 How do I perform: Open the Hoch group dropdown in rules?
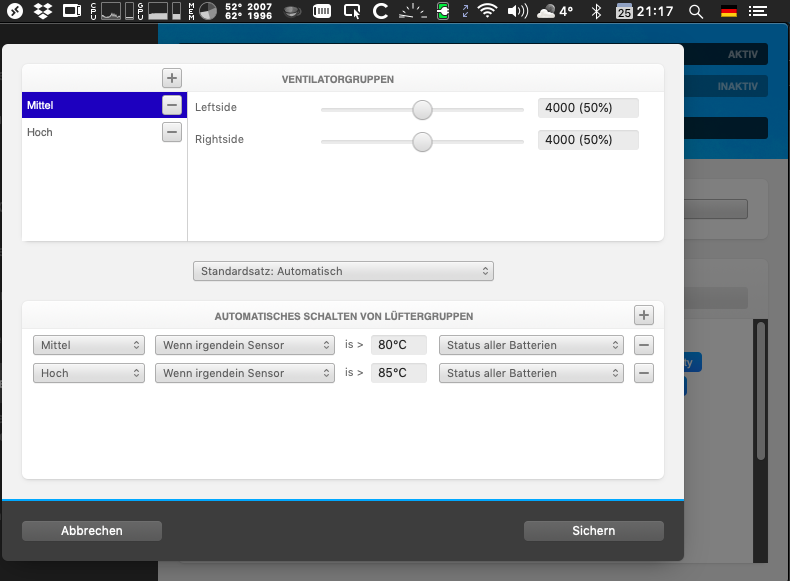tap(89, 373)
